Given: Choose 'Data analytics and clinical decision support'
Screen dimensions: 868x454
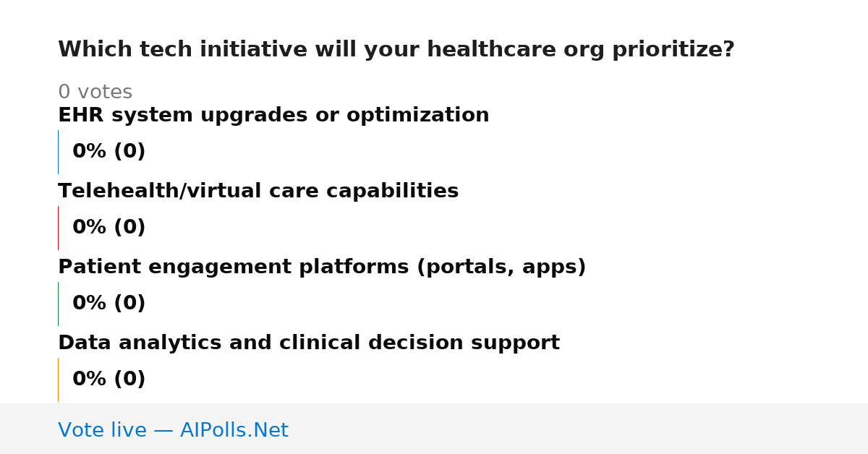Looking at the screenshot, I should point(309,343).
